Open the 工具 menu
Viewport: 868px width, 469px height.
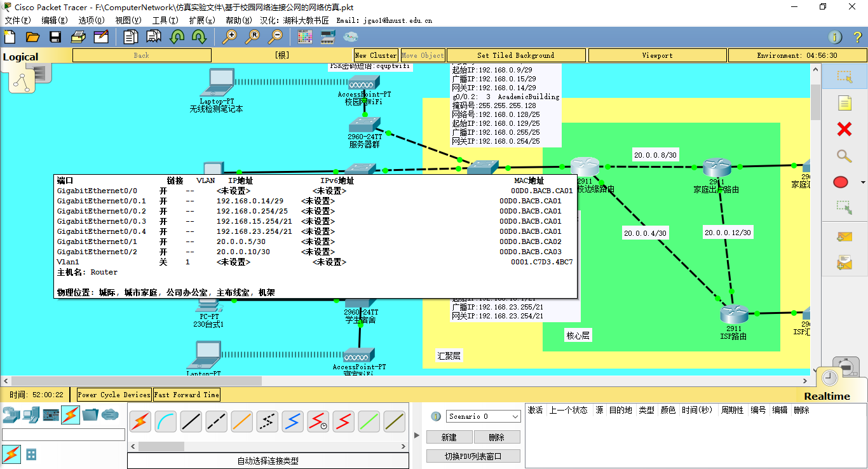165,20
